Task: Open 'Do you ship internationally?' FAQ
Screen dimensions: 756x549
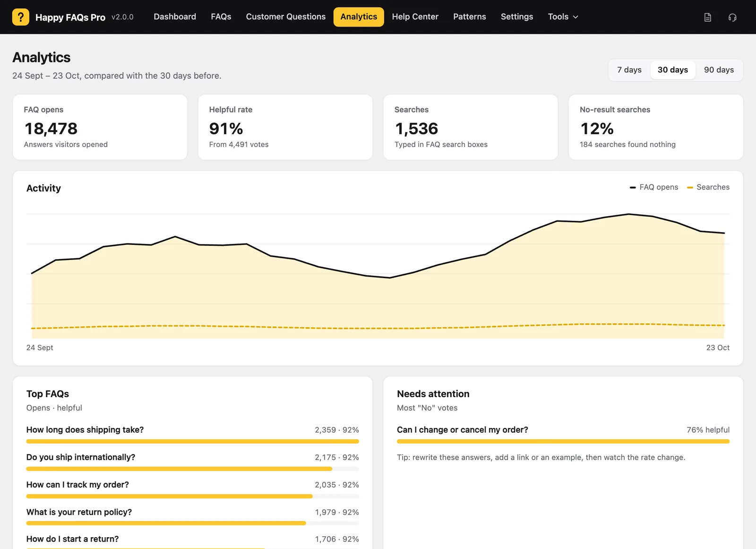Action: click(81, 457)
